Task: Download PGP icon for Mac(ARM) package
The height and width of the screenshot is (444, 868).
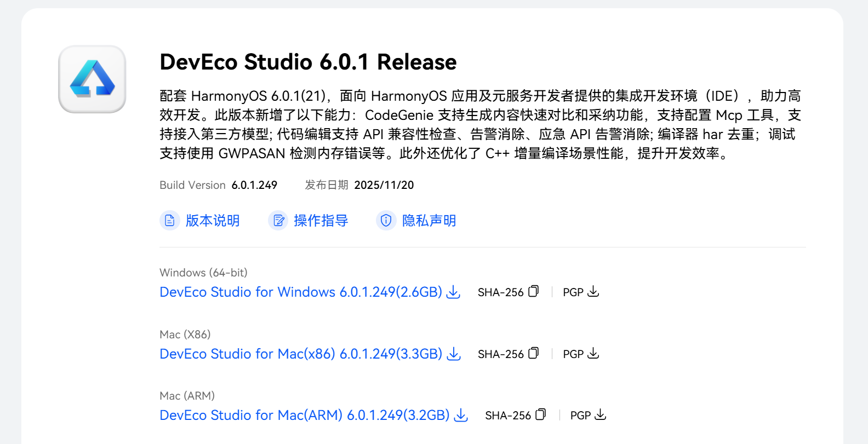Action: (x=601, y=415)
